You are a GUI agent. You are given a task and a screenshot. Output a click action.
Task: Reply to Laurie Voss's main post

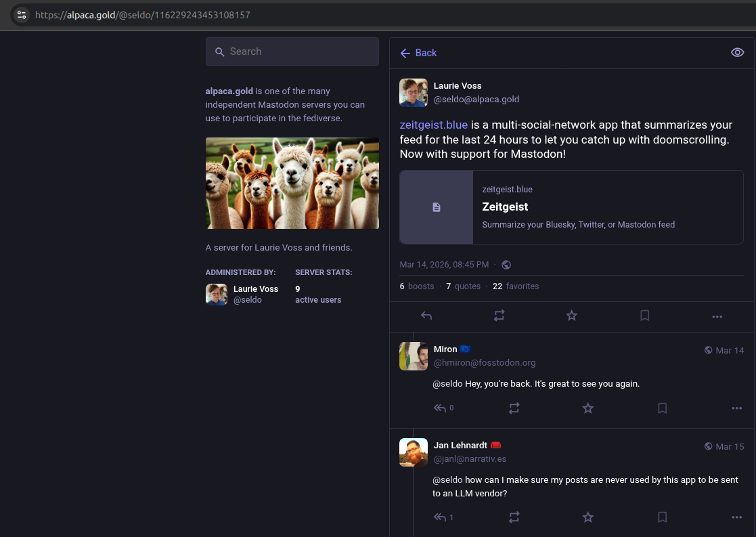(426, 316)
